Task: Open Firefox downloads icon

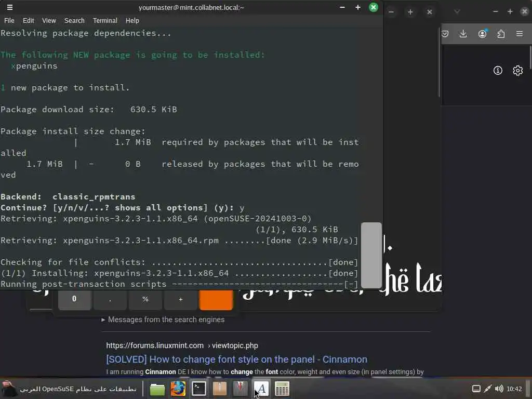Action: (463, 34)
